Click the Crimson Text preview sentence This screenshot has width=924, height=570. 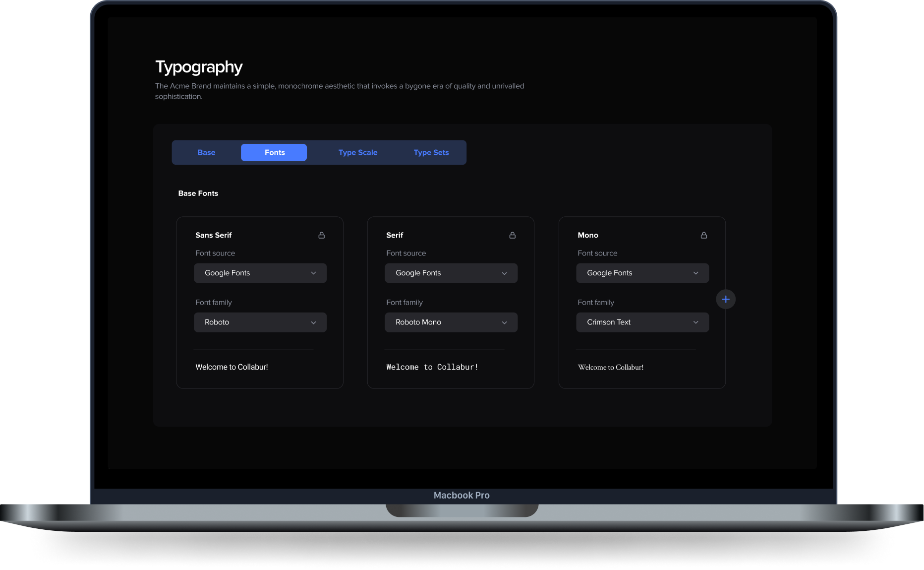pyautogui.click(x=610, y=368)
